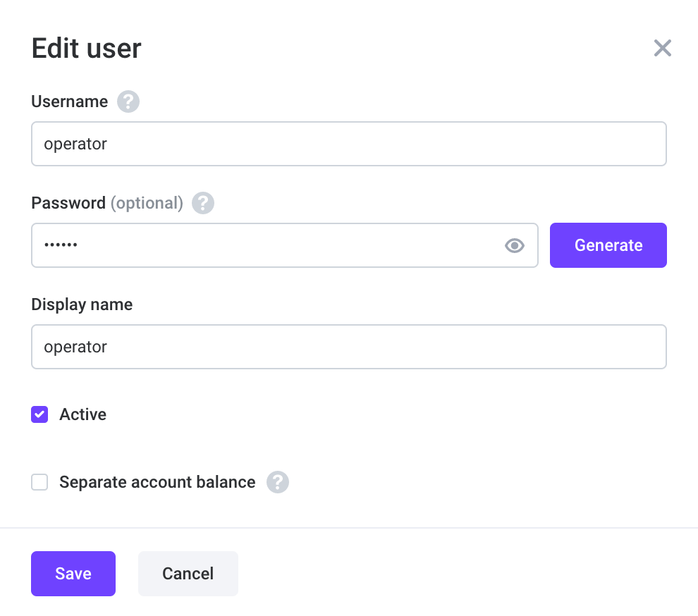
Task: Uncheck the Active checkbox
Action: point(39,414)
